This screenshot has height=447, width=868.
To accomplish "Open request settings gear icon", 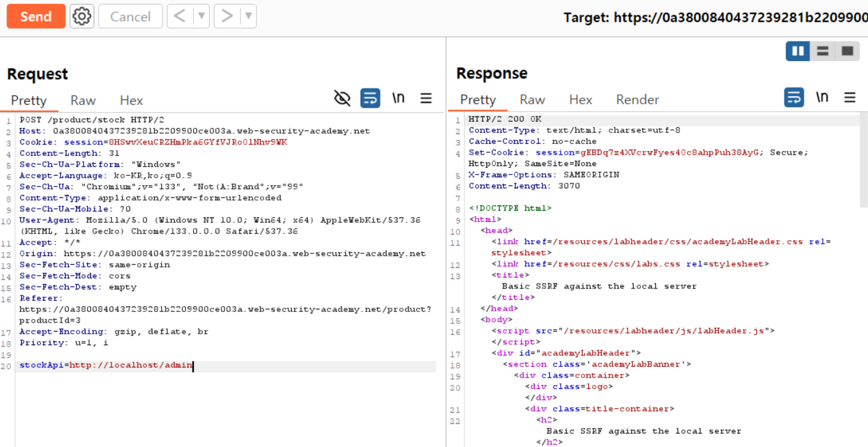I will tap(82, 17).
